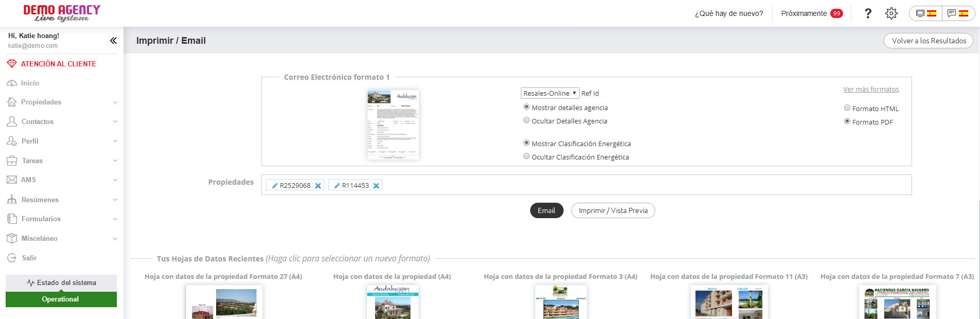Expand the Misceláneo menu chevron
This screenshot has width=980, height=319.
click(115, 239)
